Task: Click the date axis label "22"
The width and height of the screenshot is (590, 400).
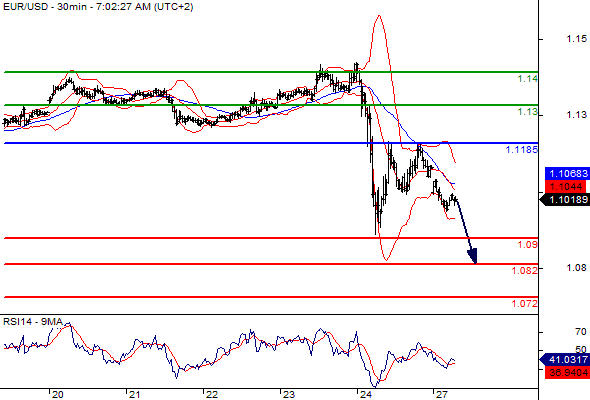Action: click(x=211, y=394)
